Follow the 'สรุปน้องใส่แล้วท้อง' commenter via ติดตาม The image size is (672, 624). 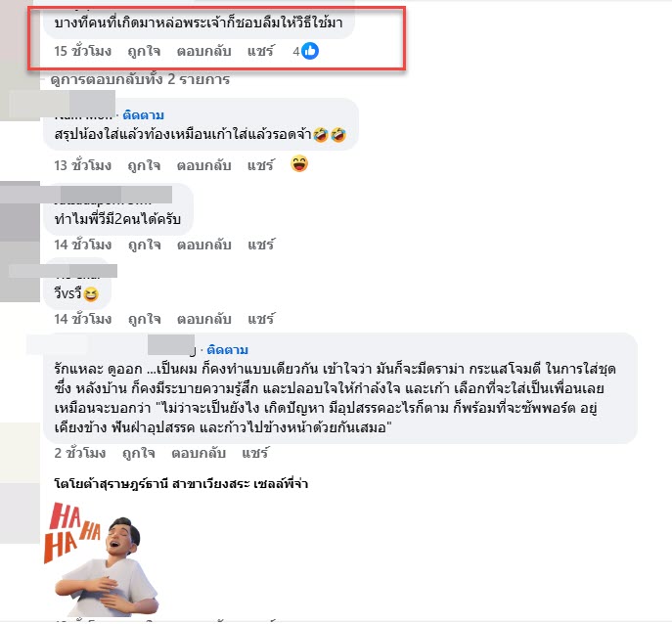(x=143, y=115)
